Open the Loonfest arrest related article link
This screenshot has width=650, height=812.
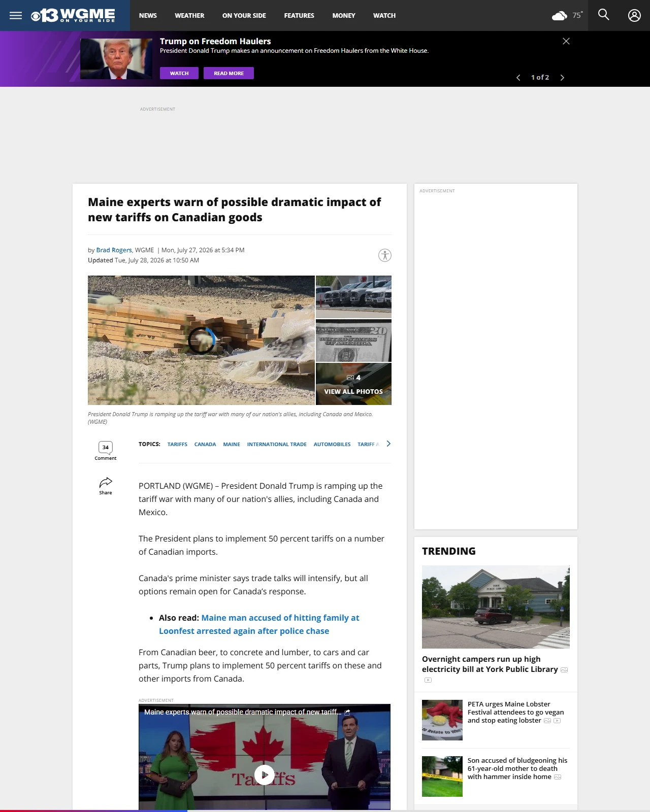[259, 624]
